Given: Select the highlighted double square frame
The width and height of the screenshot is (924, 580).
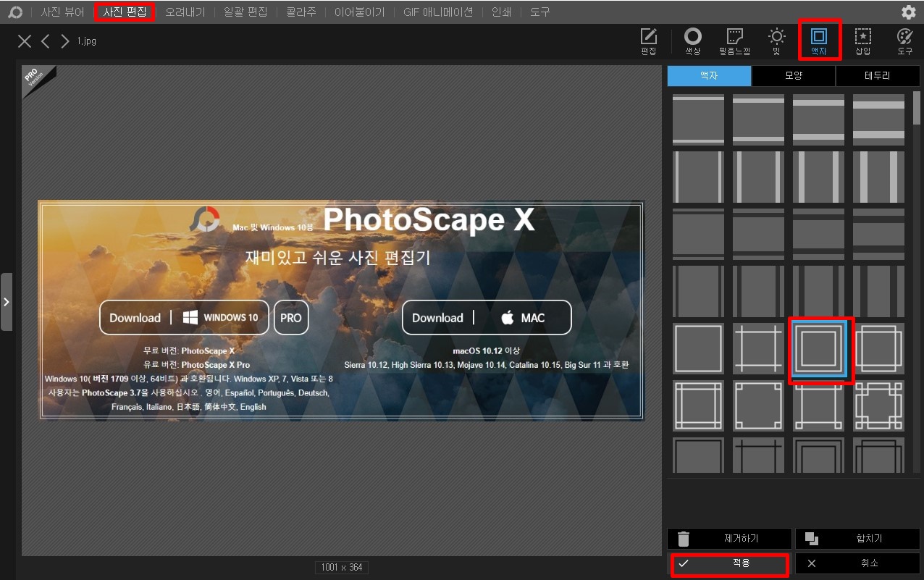Looking at the screenshot, I should [x=818, y=348].
